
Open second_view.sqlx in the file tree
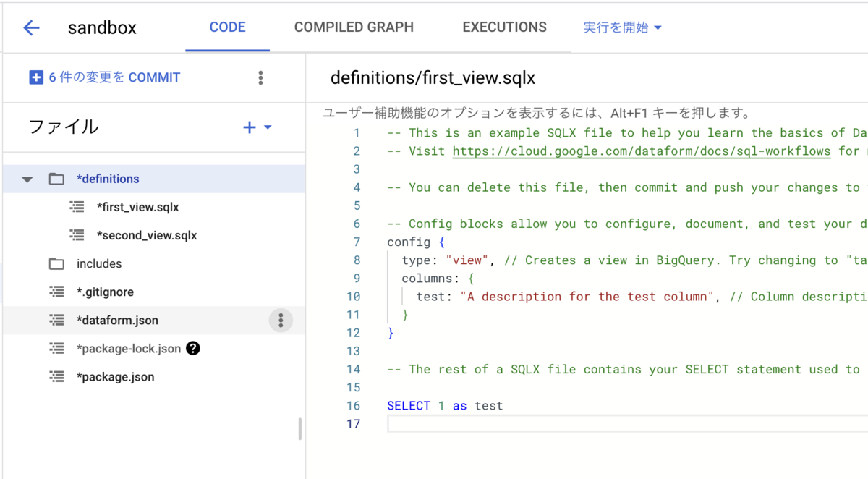click(146, 235)
